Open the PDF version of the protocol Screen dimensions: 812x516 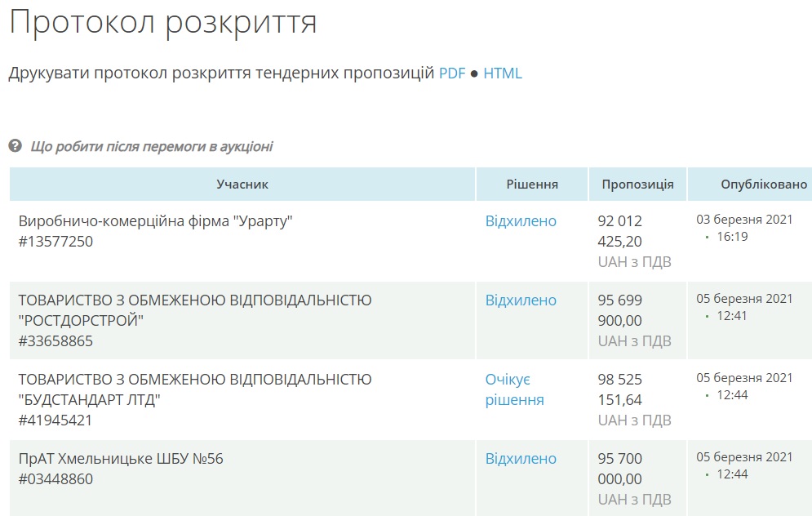tap(452, 73)
